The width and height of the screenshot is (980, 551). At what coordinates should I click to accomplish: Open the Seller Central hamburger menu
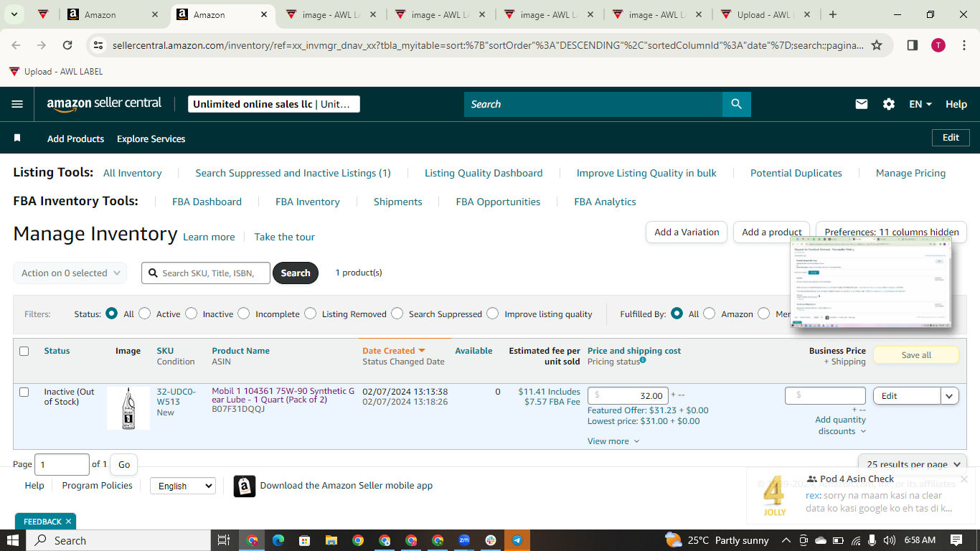tap(17, 104)
